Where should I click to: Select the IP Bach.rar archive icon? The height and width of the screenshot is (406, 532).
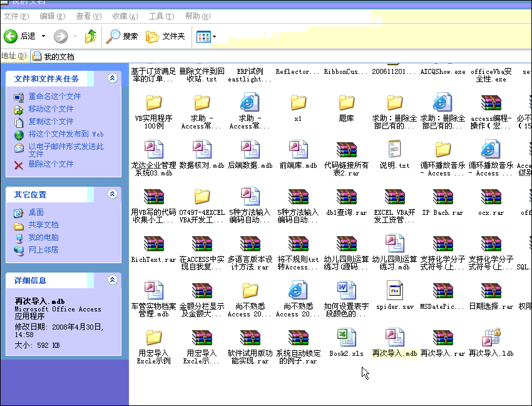coord(442,196)
